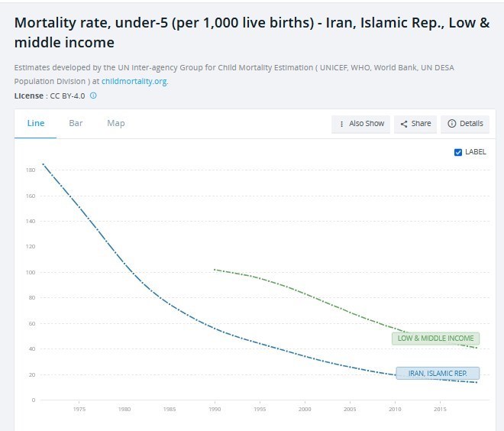Image resolution: width=504 pixels, height=431 pixels.
Task: Open the childmortality.org link
Action: coord(134,81)
